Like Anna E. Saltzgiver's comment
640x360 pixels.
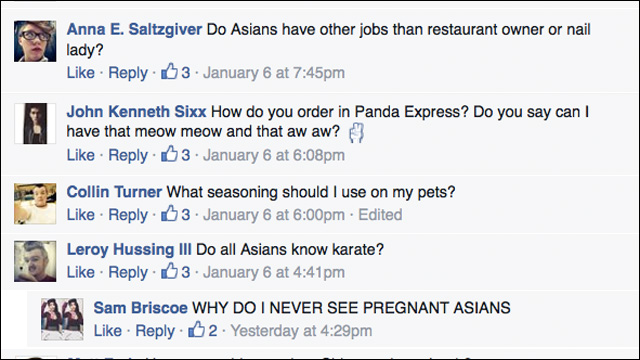(x=80, y=73)
